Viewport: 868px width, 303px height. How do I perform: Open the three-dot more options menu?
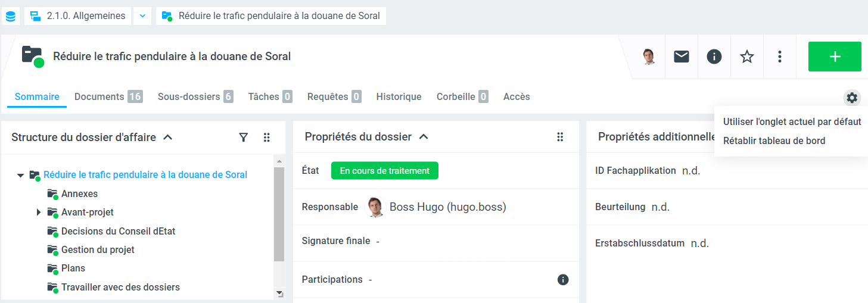[780, 57]
